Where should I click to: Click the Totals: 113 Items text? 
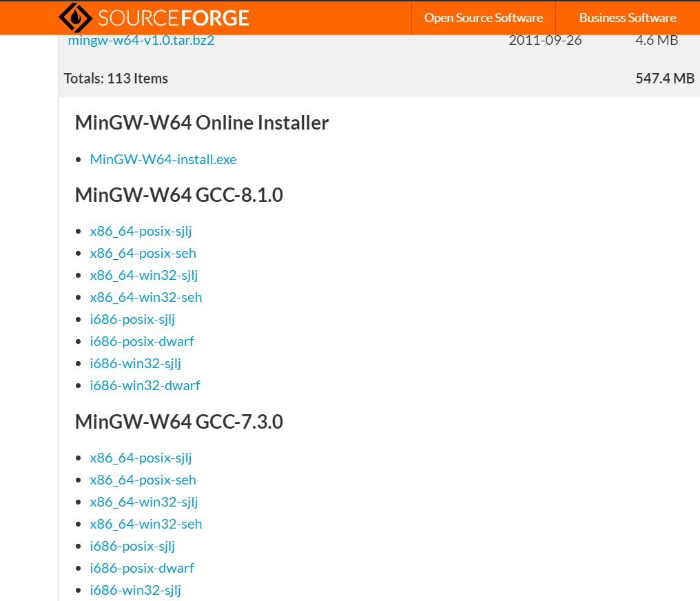pyautogui.click(x=116, y=79)
